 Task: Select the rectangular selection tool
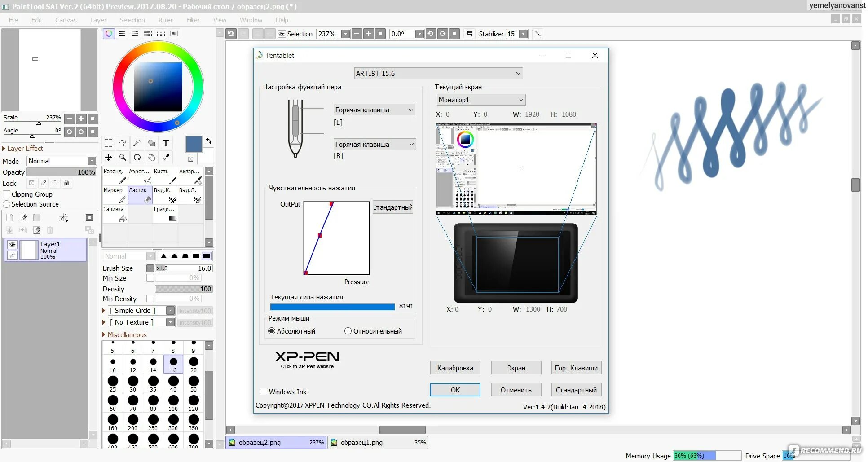click(x=108, y=143)
